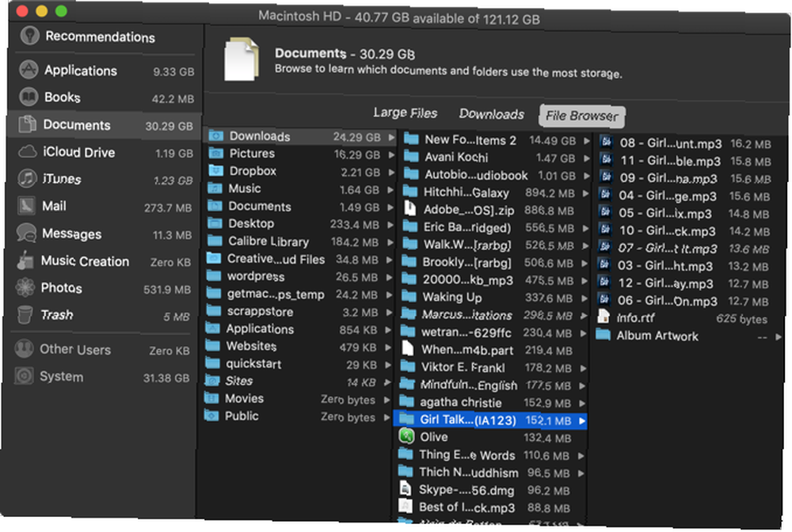The image size is (792, 532).
Task: Click the Olive application icon
Action: 406,435
